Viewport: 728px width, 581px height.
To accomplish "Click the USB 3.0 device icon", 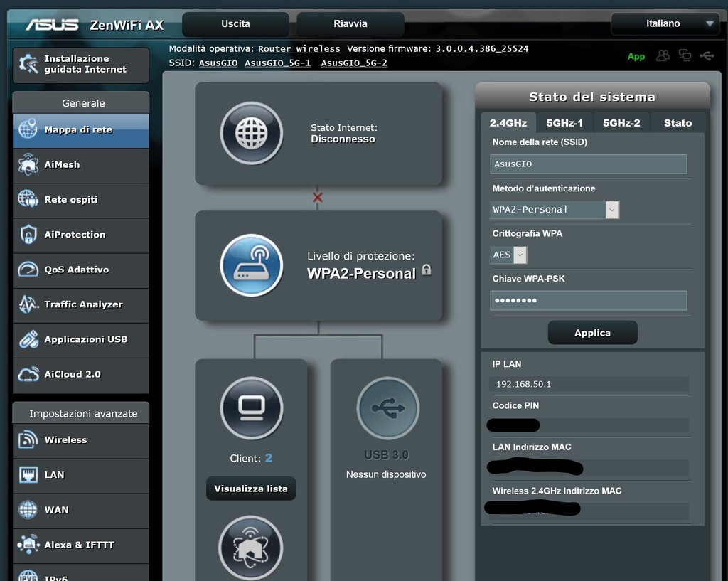I will [387, 408].
